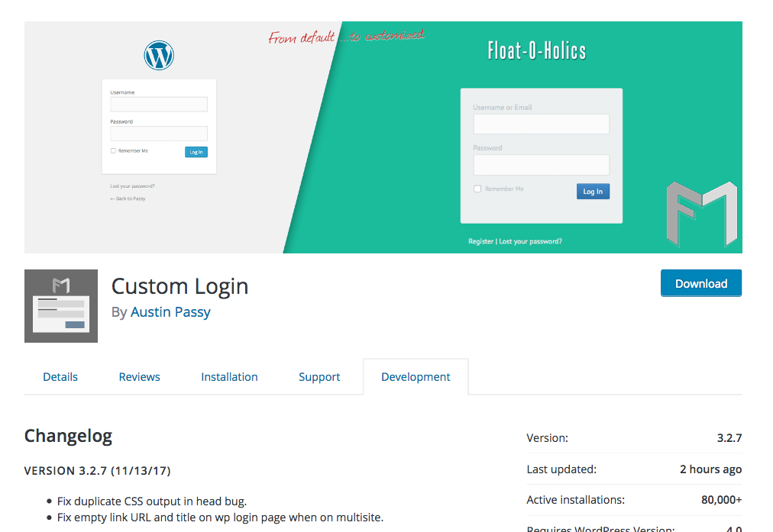Click the '2 hours ago' value
This screenshot has height=532, width=773.
click(x=711, y=469)
